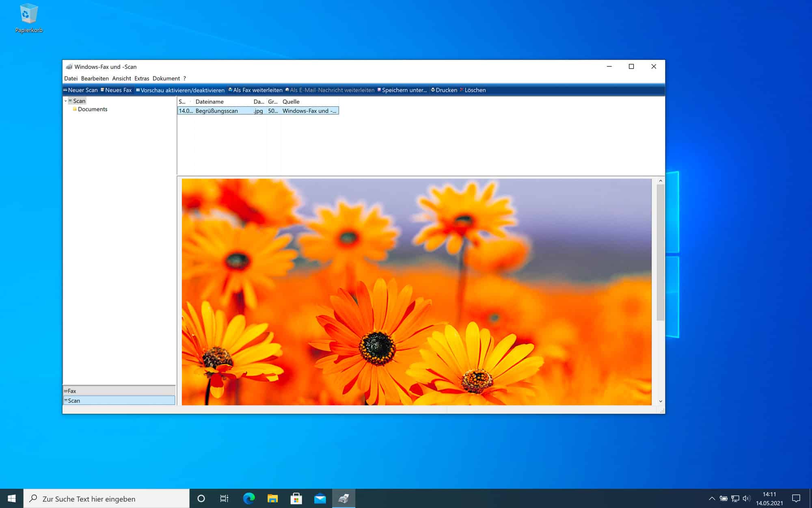Sort the file list by Dateiname
This screenshot has height=508, width=812.
209,102
